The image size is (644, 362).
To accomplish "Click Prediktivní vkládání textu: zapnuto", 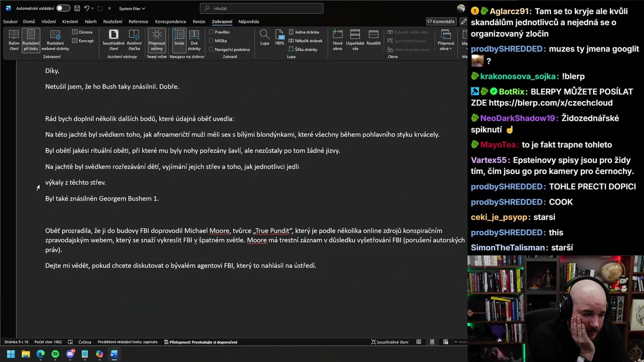I will [x=128, y=342].
